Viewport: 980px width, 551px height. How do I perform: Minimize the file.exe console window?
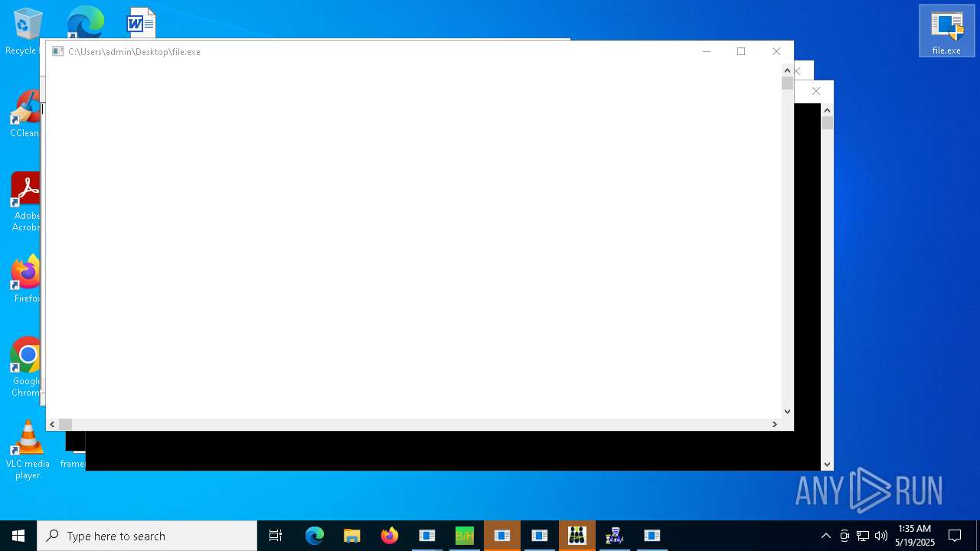[706, 51]
